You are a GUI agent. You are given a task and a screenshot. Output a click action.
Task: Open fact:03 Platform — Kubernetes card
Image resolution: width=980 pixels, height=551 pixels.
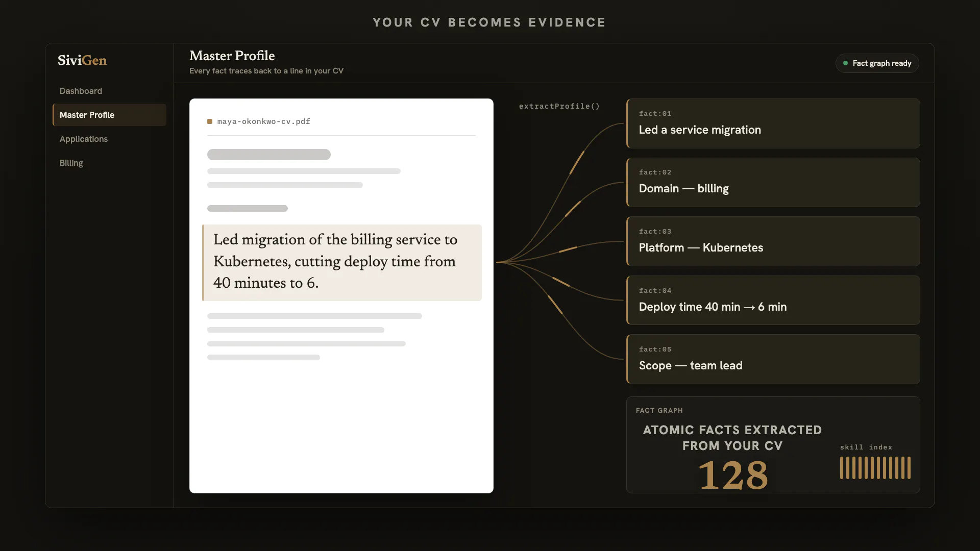pyautogui.click(x=773, y=241)
